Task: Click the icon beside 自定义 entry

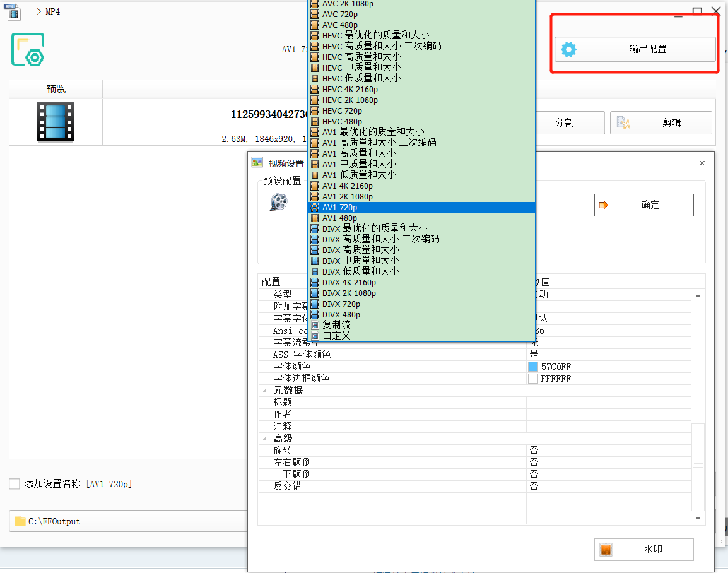Action: [x=315, y=336]
